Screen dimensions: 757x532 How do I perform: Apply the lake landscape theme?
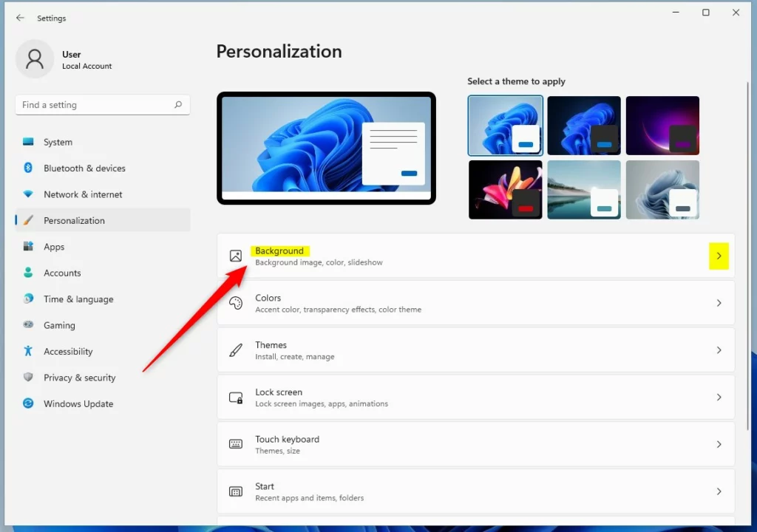tap(584, 190)
